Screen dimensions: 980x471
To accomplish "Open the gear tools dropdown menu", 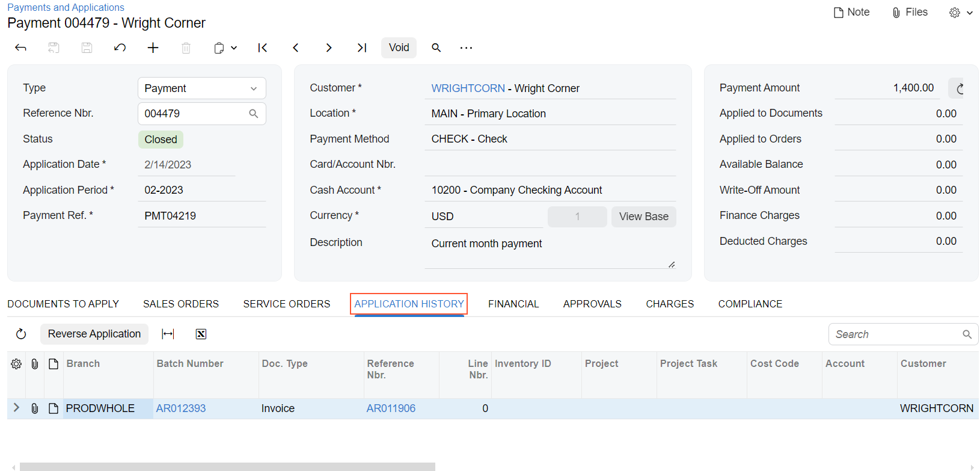I will coord(960,13).
